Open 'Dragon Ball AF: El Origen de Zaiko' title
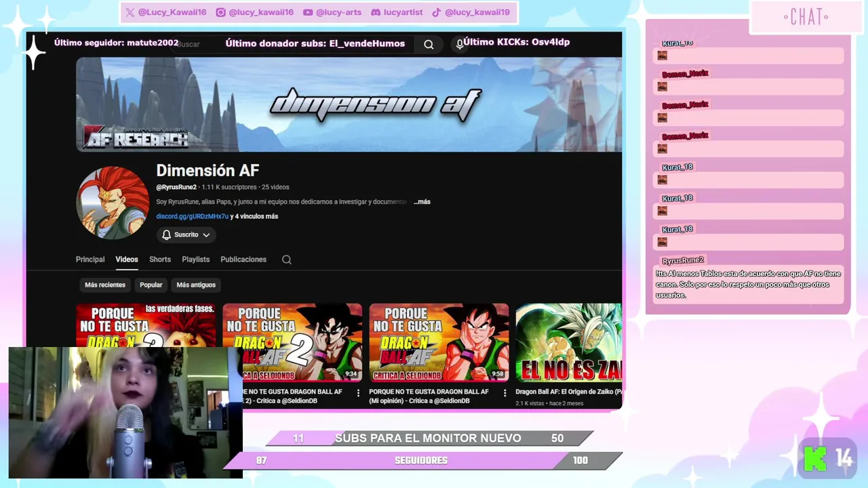The height and width of the screenshot is (488, 868). coord(568,392)
